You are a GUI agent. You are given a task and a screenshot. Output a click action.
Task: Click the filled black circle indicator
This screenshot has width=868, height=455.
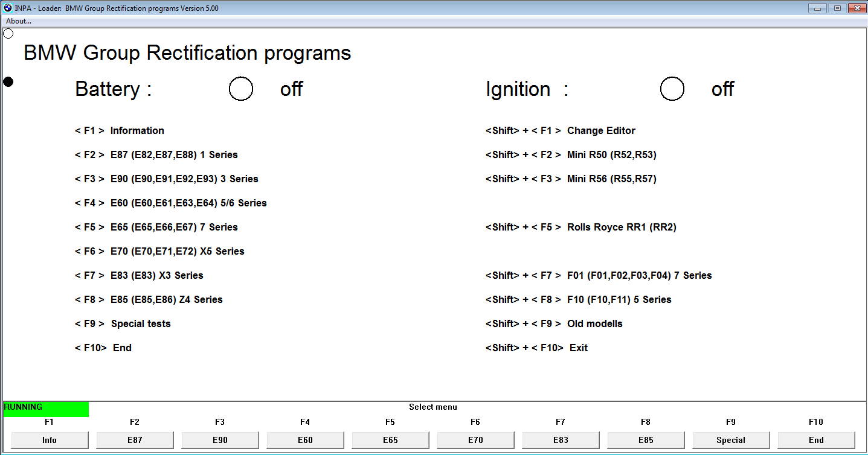[x=8, y=81]
